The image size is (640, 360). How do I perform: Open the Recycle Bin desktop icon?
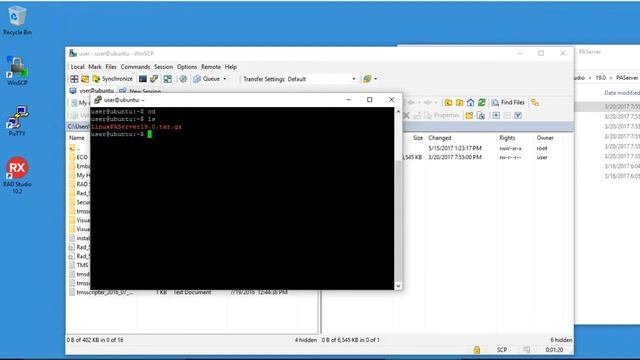[x=17, y=20]
